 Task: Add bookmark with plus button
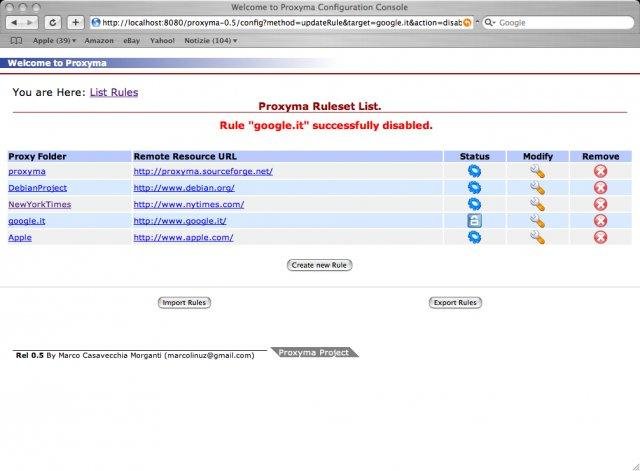[76, 23]
